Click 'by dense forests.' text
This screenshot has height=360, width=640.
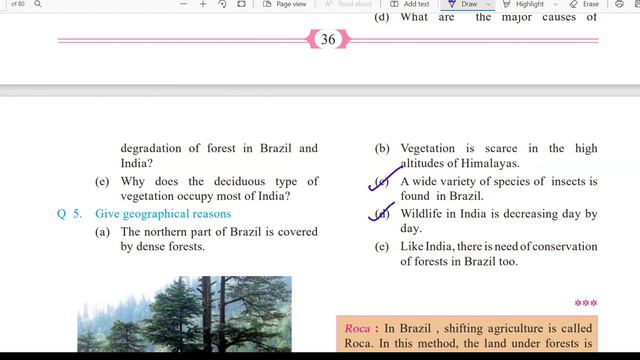[x=162, y=247]
